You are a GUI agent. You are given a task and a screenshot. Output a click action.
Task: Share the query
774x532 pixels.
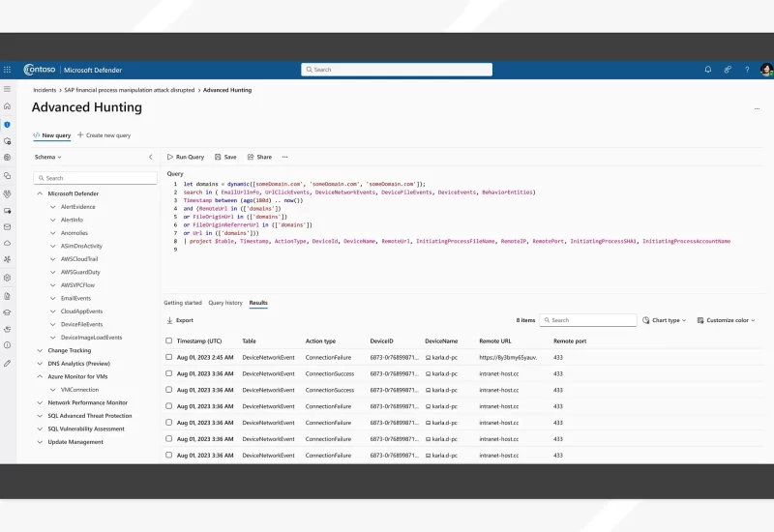tap(259, 157)
